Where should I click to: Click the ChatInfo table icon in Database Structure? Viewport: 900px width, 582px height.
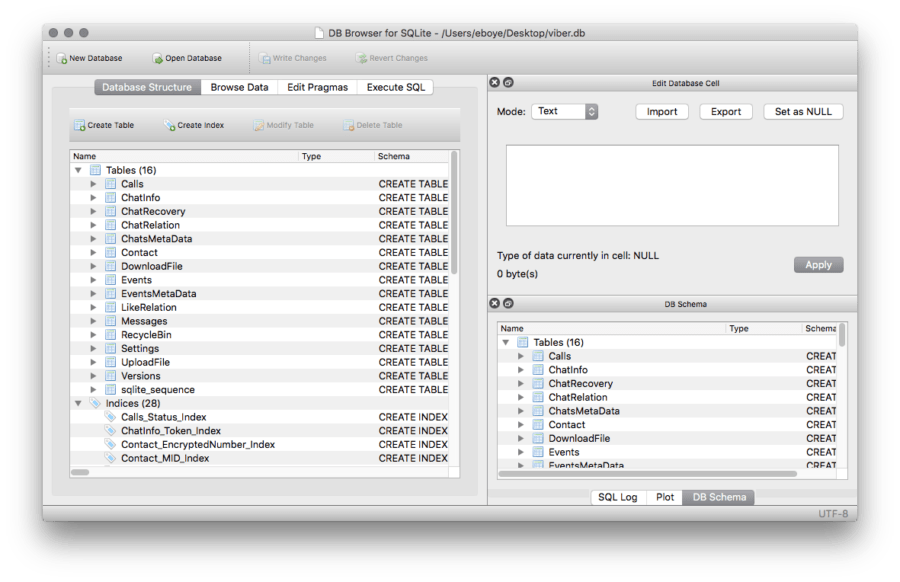pos(111,197)
